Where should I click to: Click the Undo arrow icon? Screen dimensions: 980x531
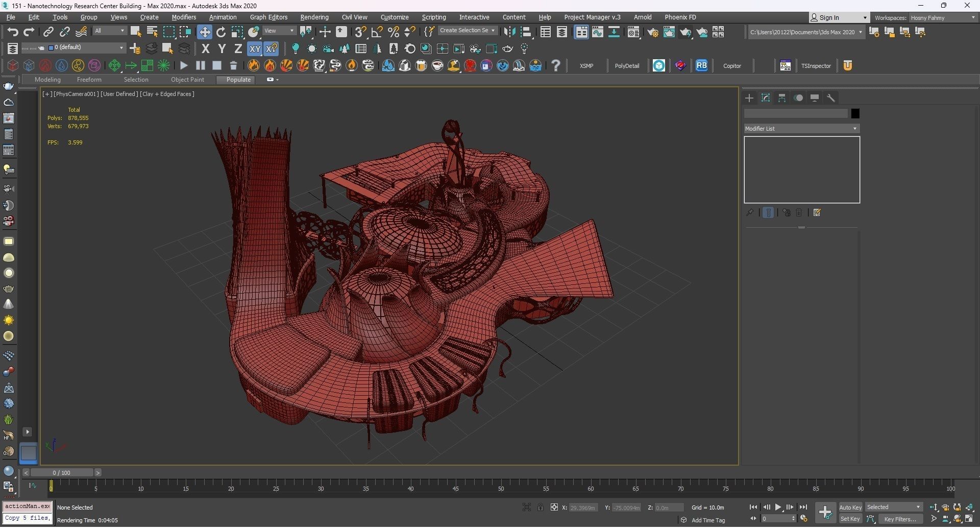12,32
